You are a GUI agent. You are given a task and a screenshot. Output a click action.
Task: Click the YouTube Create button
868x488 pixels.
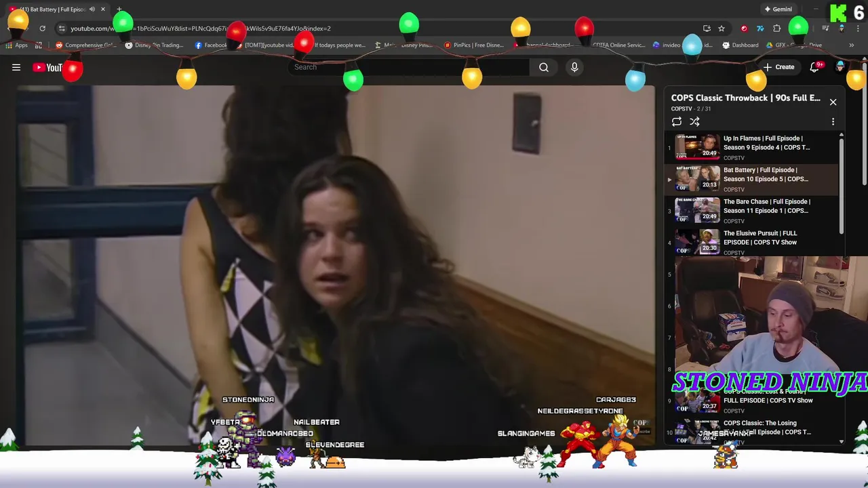click(778, 67)
